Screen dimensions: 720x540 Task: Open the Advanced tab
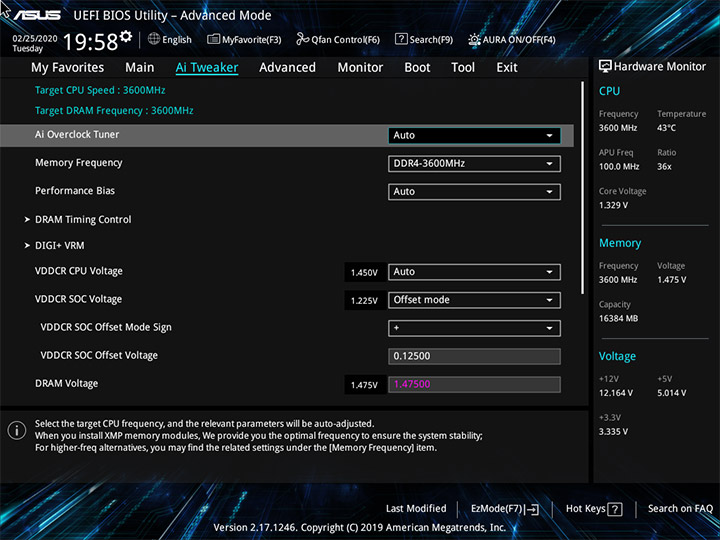click(287, 68)
